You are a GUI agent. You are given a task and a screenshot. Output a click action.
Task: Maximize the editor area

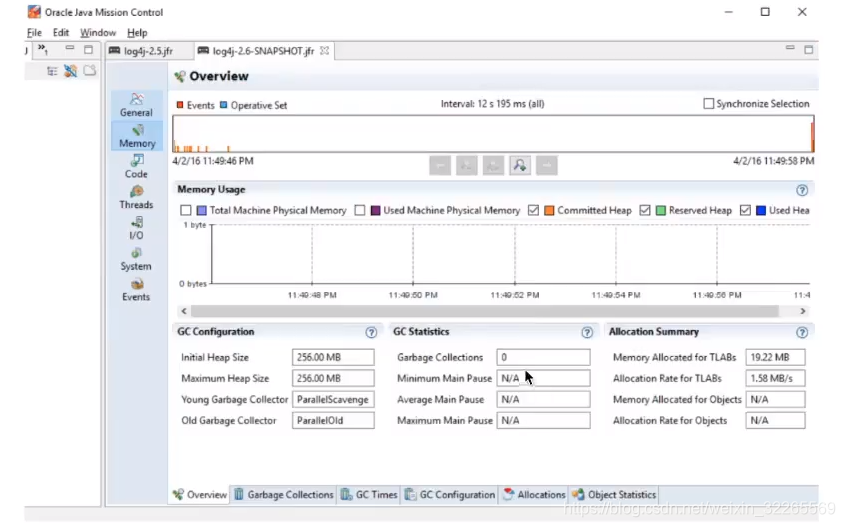pos(808,50)
